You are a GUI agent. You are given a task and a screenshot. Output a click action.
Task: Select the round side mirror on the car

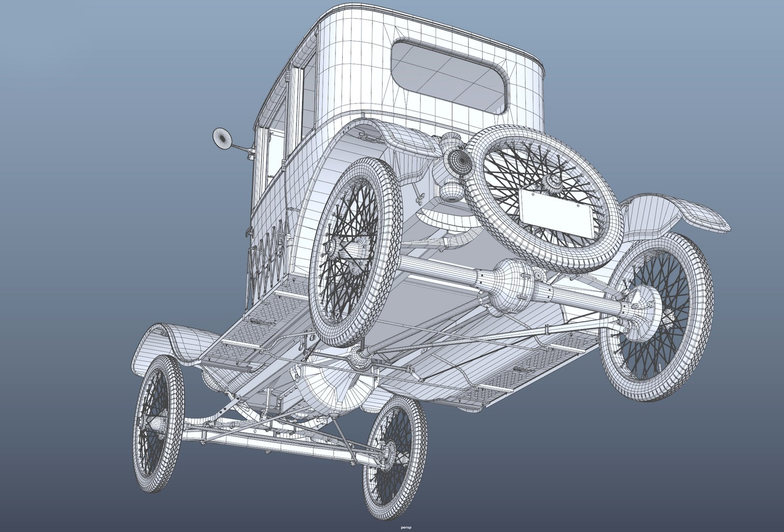(x=222, y=138)
